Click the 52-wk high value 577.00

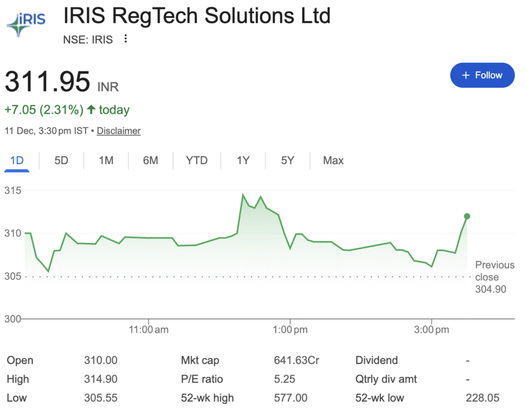[290, 398]
